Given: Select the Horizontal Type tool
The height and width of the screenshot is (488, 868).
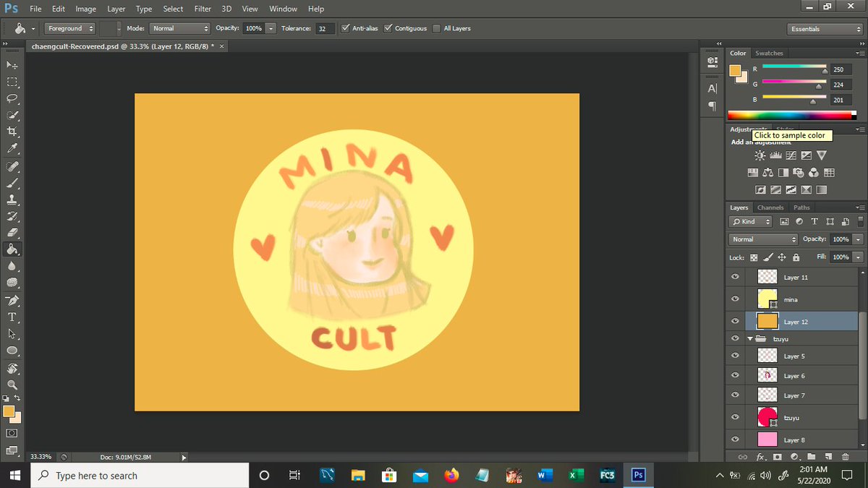Looking at the screenshot, I should [12, 317].
